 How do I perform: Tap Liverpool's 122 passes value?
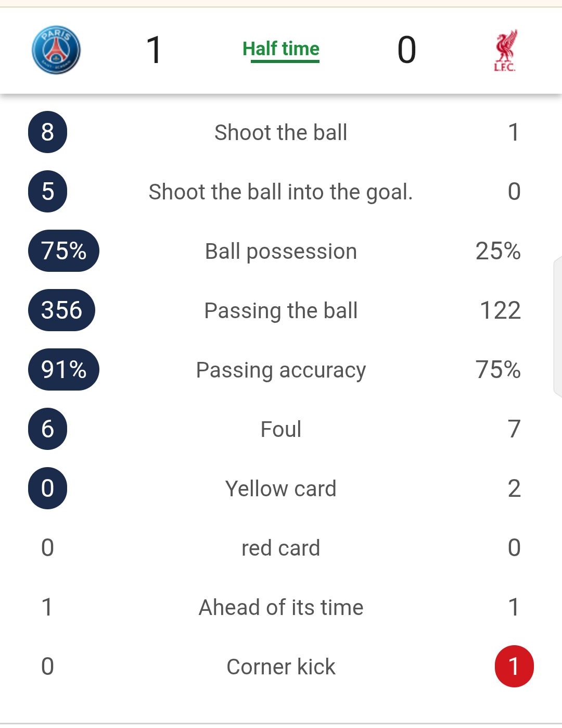coord(500,310)
